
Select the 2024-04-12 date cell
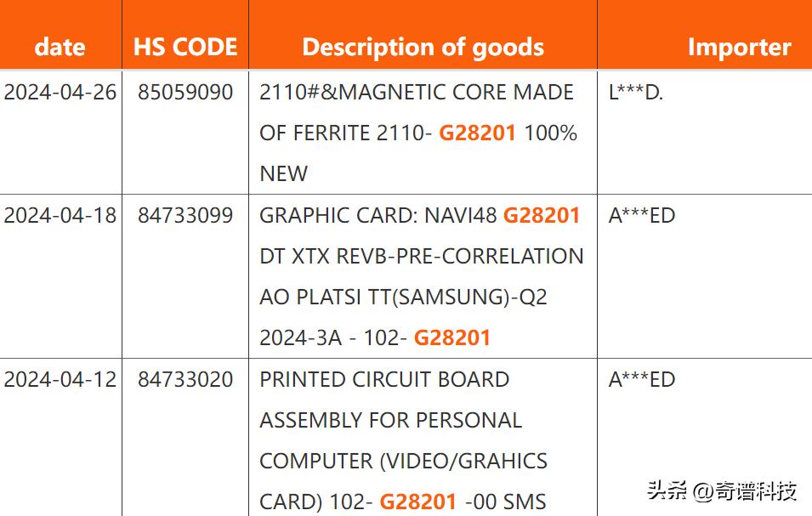pyautogui.click(x=60, y=380)
